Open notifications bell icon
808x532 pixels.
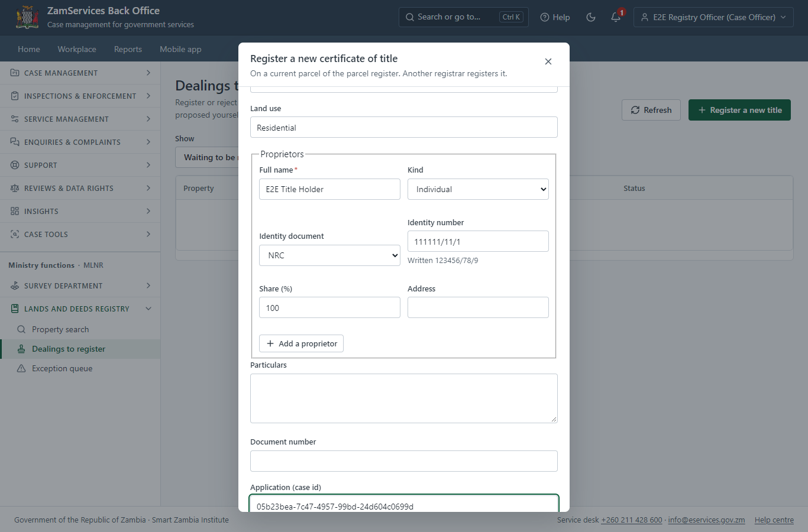point(616,17)
